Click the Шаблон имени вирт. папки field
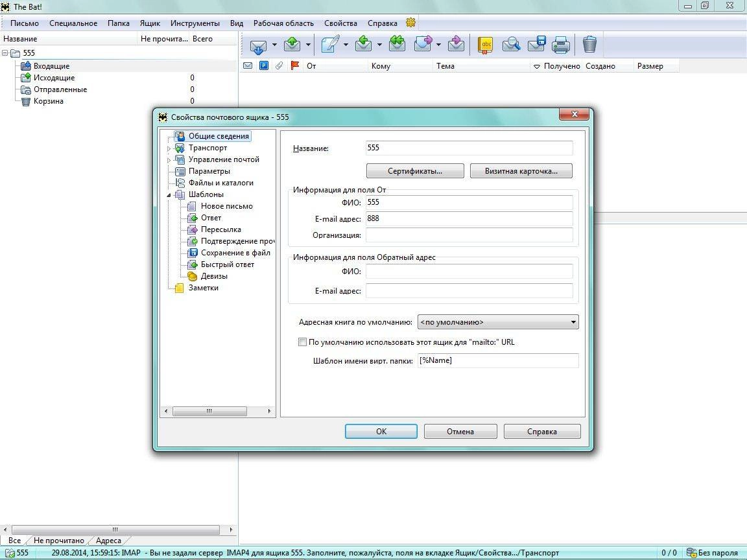747x560 pixels. point(498,360)
